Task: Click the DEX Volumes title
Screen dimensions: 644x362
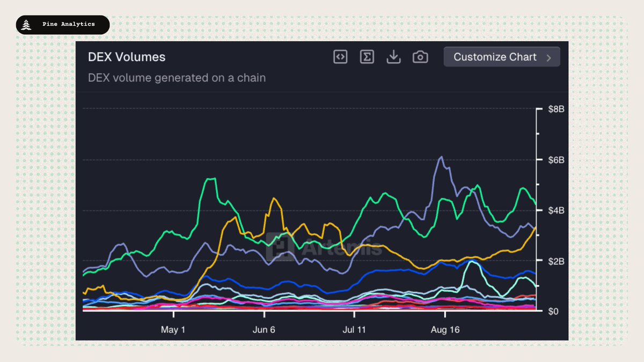Action: [127, 57]
